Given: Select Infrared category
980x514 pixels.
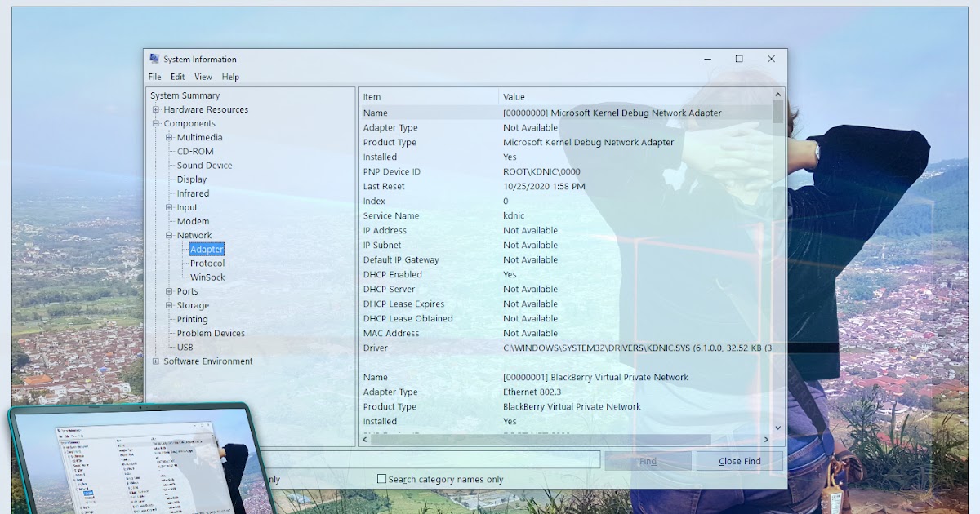Looking at the screenshot, I should [x=193, y=193].
